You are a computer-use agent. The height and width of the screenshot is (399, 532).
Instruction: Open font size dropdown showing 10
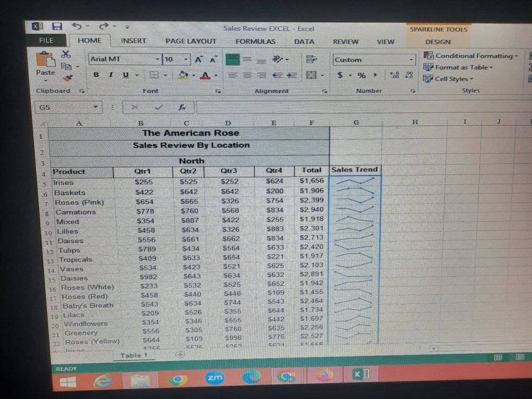186,60
